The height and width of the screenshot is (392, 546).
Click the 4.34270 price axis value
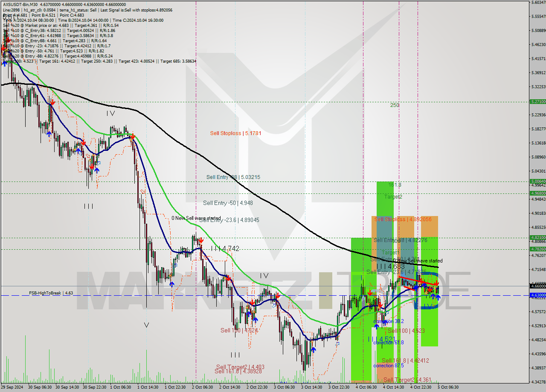coord(538,382)
